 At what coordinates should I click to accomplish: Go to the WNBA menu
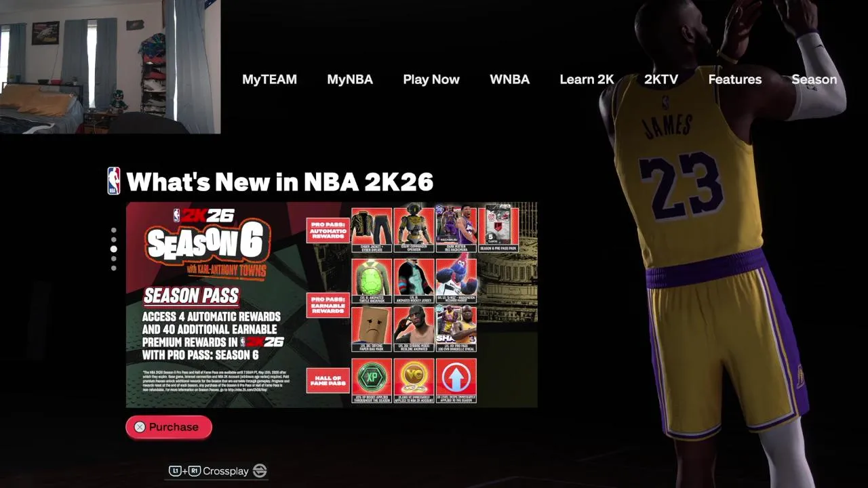coord(509,79)
